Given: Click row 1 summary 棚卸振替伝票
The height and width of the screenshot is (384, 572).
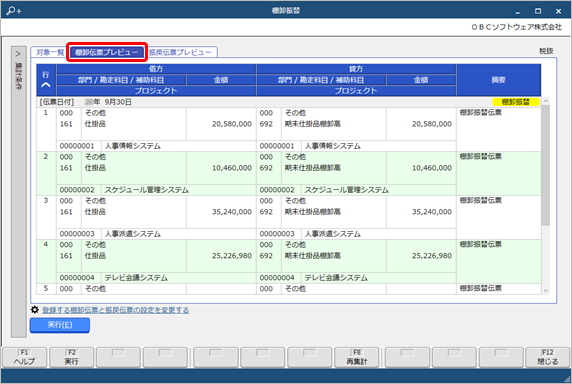Looking at the screenshot, I should coord(480,113).
